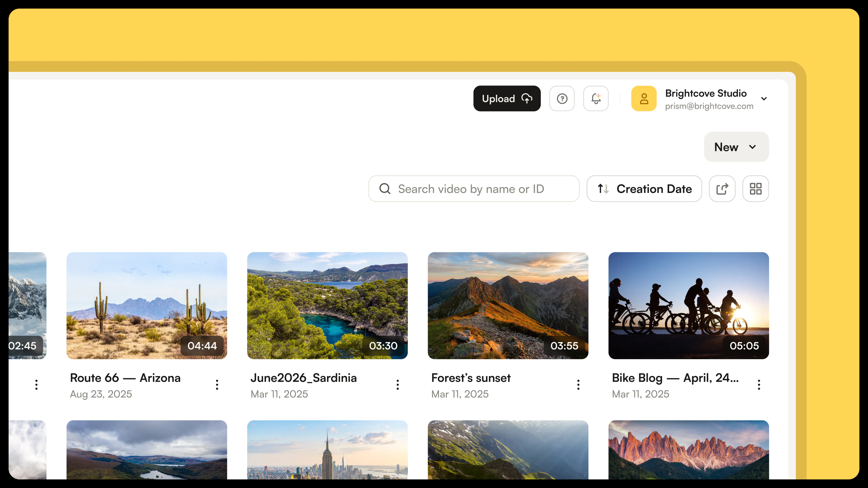Open more options for June2026_Sardinia
The image size is (868, 488).
tap(398, 384)
